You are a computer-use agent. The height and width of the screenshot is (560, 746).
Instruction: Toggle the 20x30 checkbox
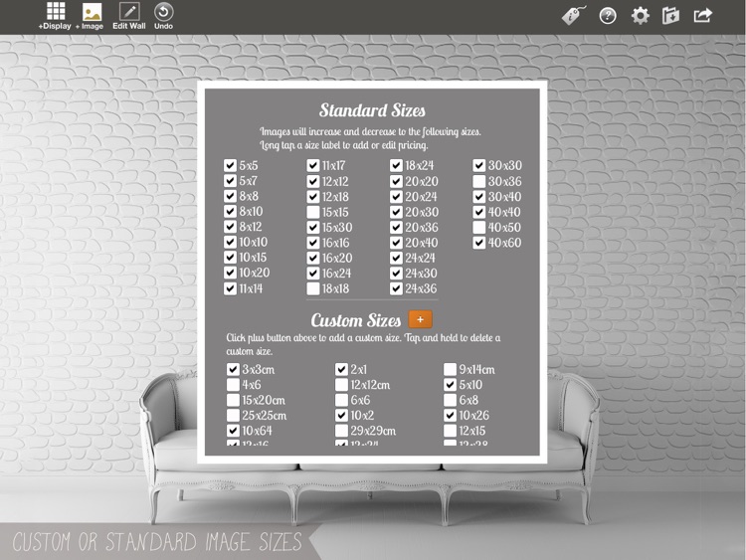pos(396,212)
